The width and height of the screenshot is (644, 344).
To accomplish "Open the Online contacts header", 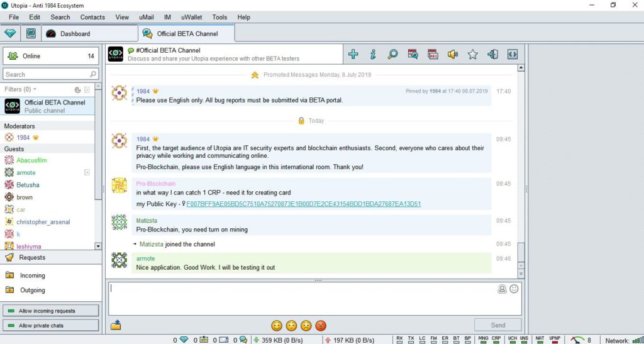I will 50,56.
